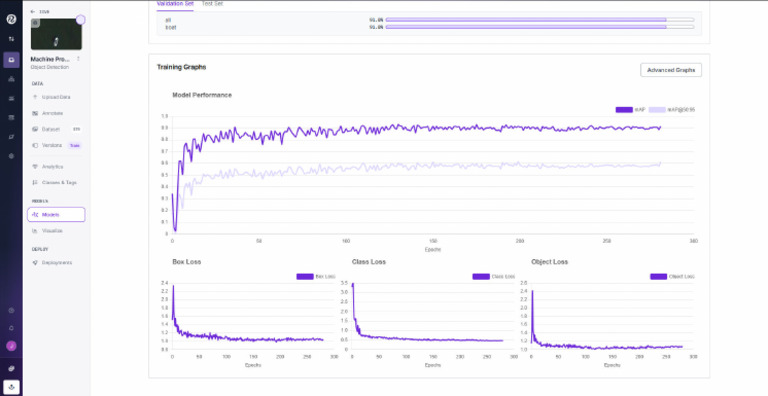Open the project thumbnail image
The width and height of the screenshot is (768, 396).
tap(56, 34)
